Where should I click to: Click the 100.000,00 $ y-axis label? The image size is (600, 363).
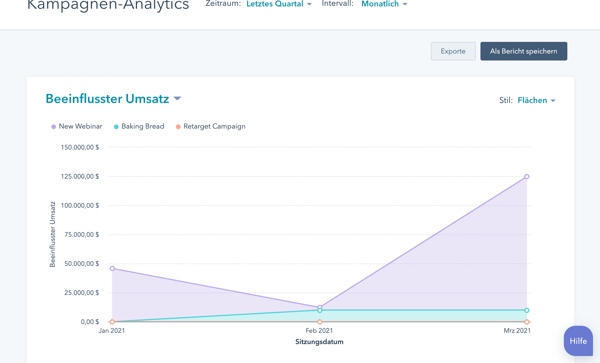coord(80,205)
